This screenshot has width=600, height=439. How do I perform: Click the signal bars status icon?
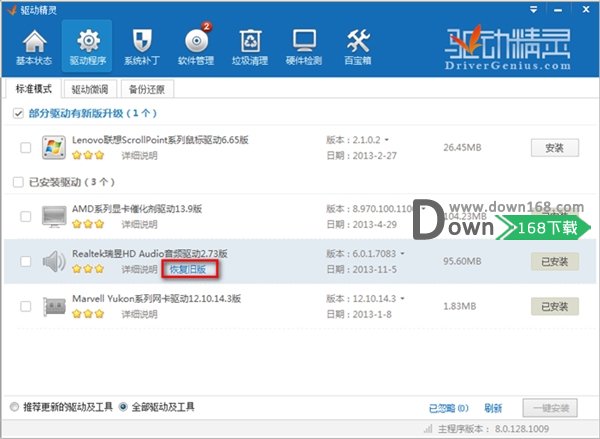click(x=428, y=429)
